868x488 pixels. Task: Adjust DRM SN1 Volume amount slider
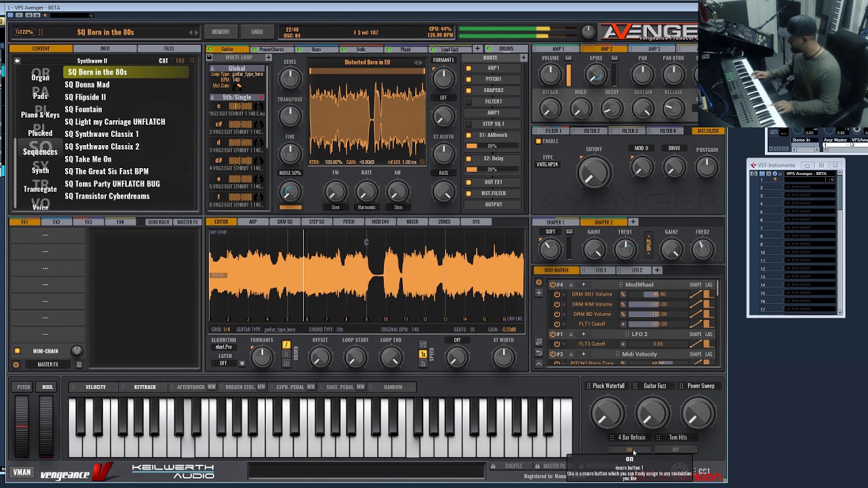click(x=658, y=294)
